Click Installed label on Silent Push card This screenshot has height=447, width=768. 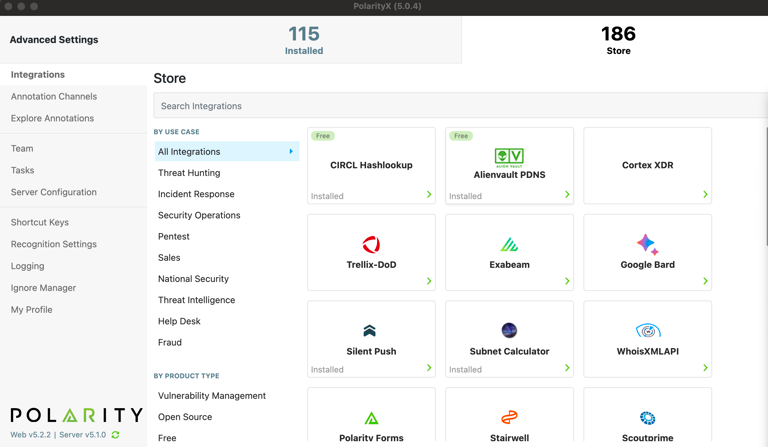(327, 370)
